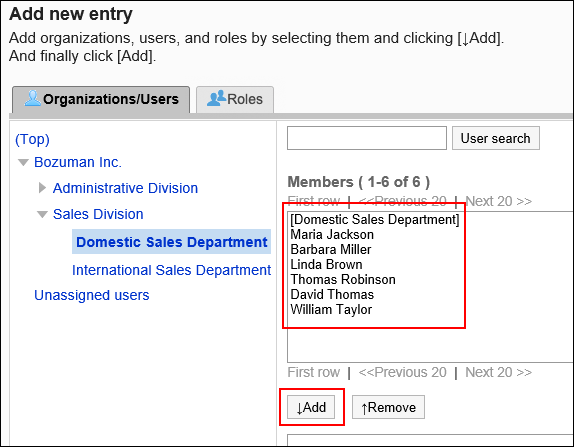Open Unassigned users

[92, 295]
